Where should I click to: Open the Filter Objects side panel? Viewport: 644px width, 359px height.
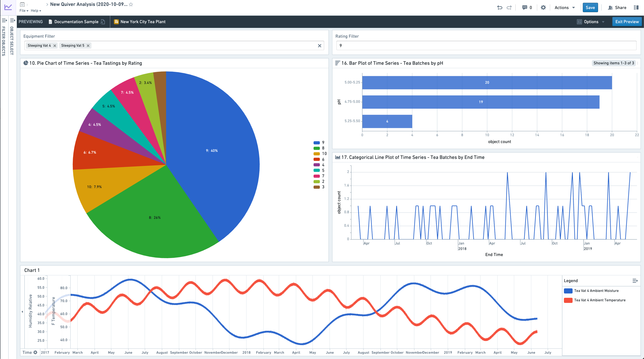[4, 37]
